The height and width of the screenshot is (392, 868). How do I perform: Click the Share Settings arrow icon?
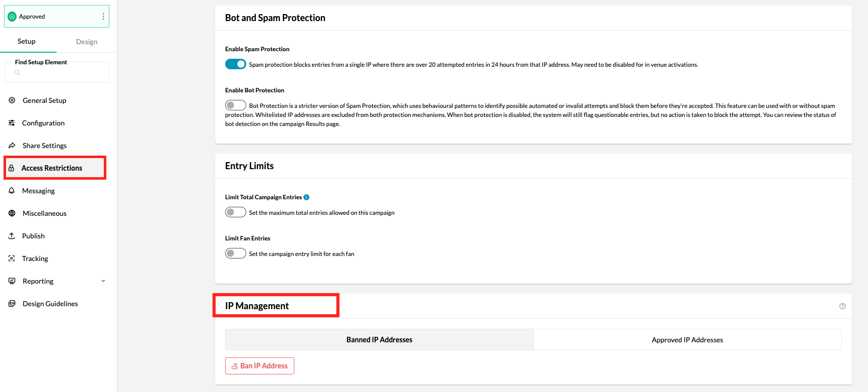coord(12,146)
